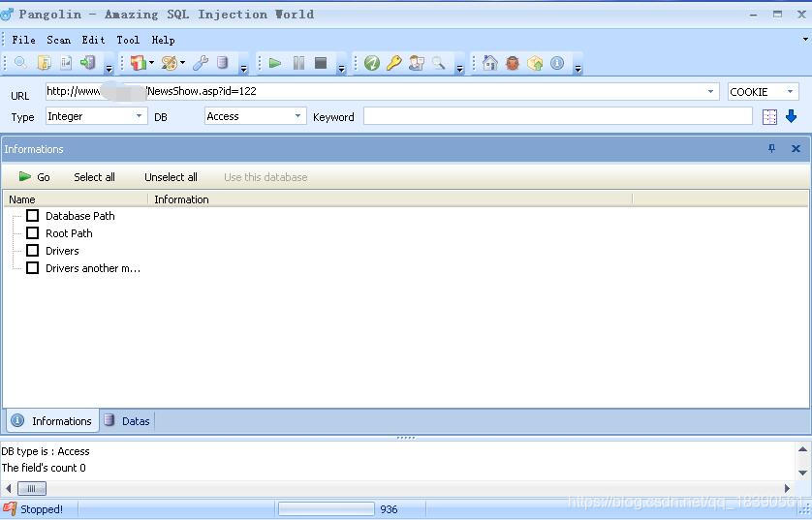The height and width of the screenshot is (520, 812).
Task: Click the faded magnifier icon next to user icon
Action: pos(439,63)
